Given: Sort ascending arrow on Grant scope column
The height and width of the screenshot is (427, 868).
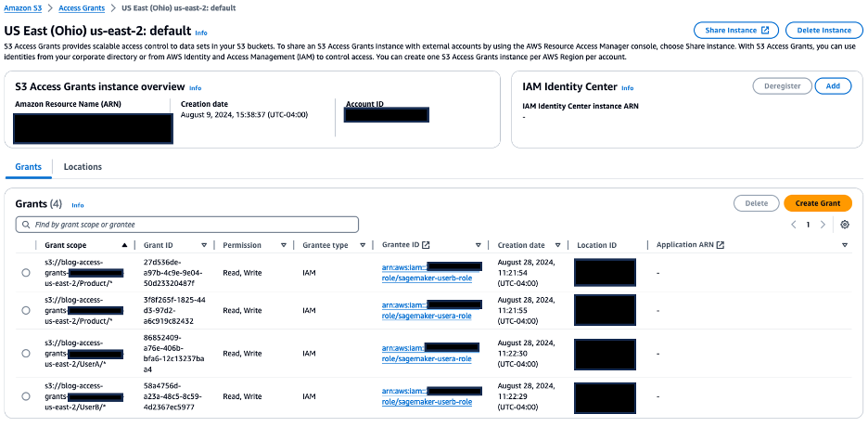Looking at the screenshot, I should (124, 245).
